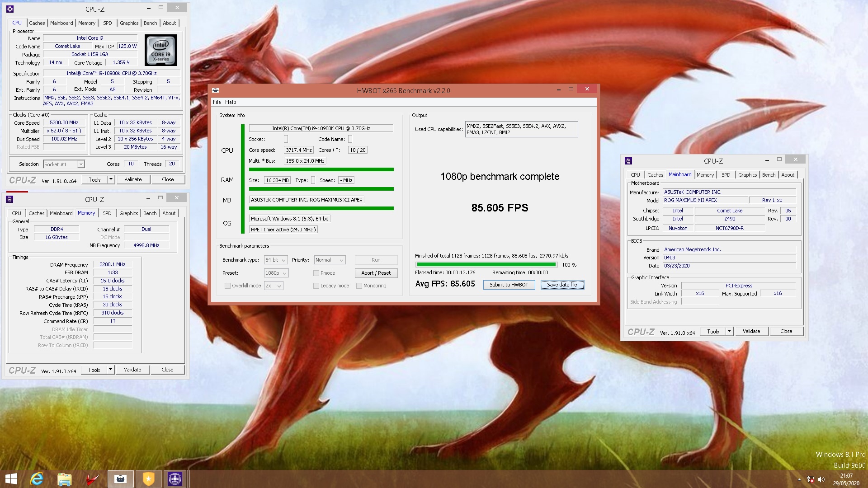Click the network tray icon
The width and height of the screenshot is (868, 488).
(811, 479)
